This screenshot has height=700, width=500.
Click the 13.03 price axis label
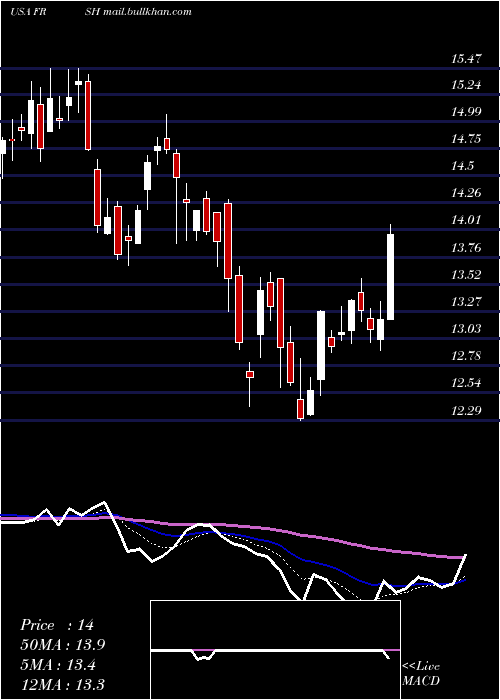pyautogui.click(x=466, y=329)
